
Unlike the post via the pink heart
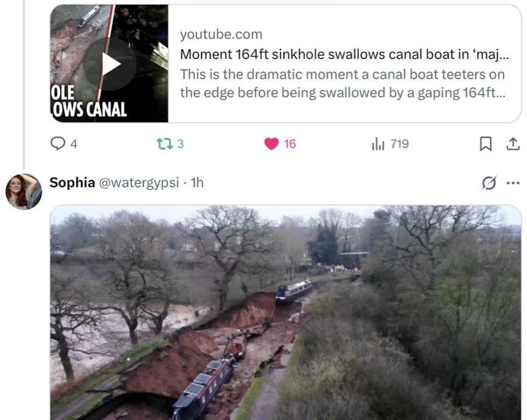point(271,144)
